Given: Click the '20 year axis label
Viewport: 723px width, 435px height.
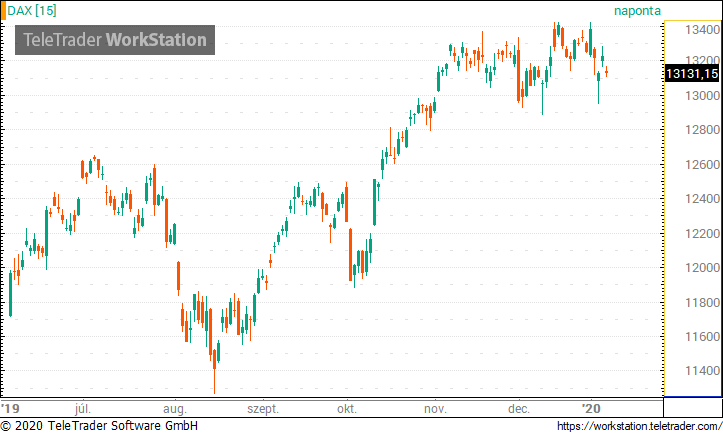Looking at the screenshot, I should [x=592, y=409].
